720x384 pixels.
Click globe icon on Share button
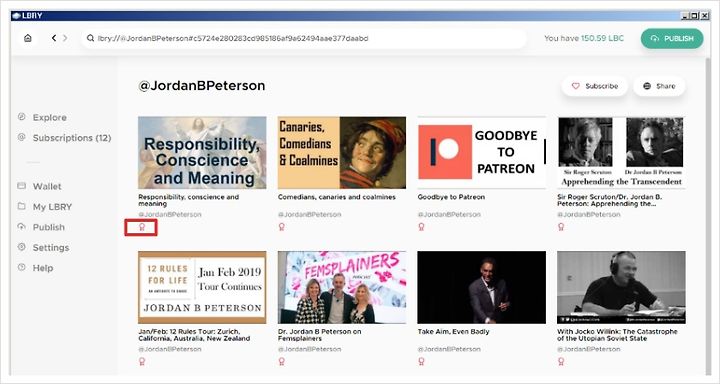click(647, 86)
